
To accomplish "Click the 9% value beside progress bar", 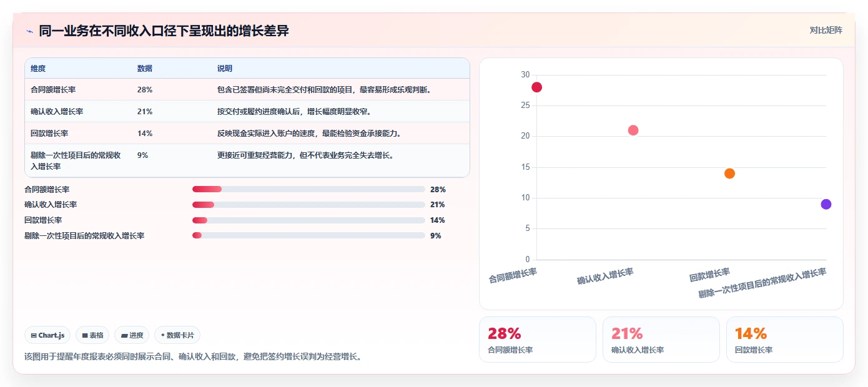I will [x=436, y=235].
